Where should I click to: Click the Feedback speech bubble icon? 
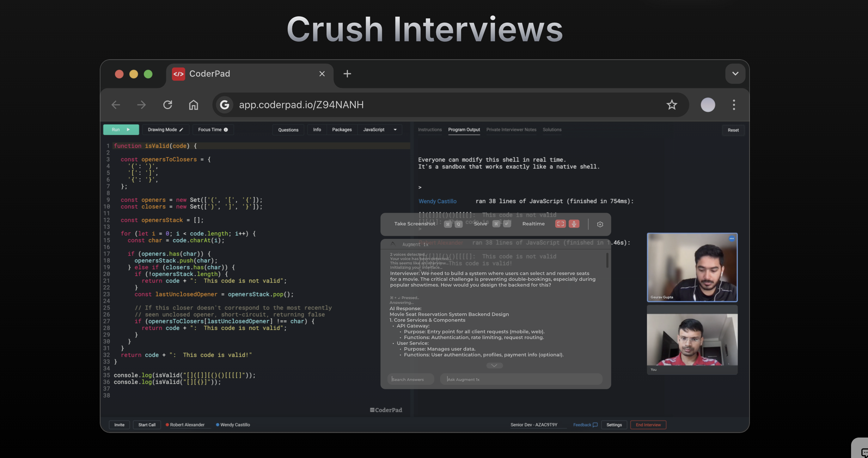[595, 425]
